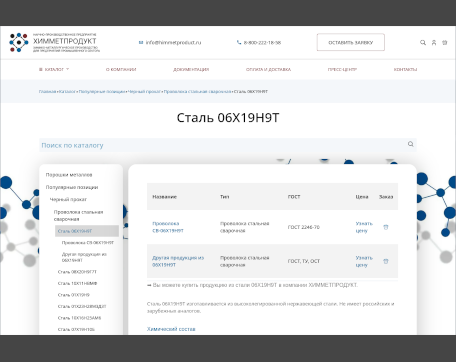Select Сталь 08Х20Н9Г7Т in sidebar
Image resolution: width=456 pixels, height=362 pixels.
(77, 272)
